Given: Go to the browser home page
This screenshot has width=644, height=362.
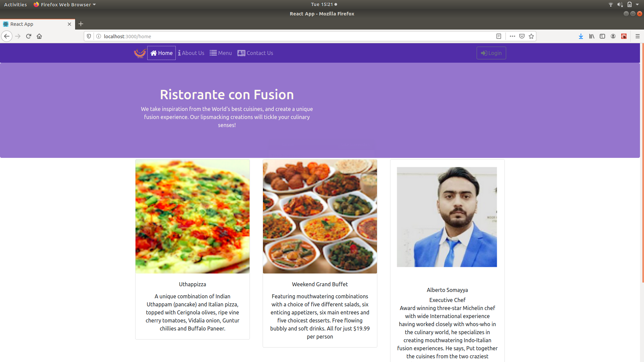Looking at the screenshot, I should (x=39, y=36).
